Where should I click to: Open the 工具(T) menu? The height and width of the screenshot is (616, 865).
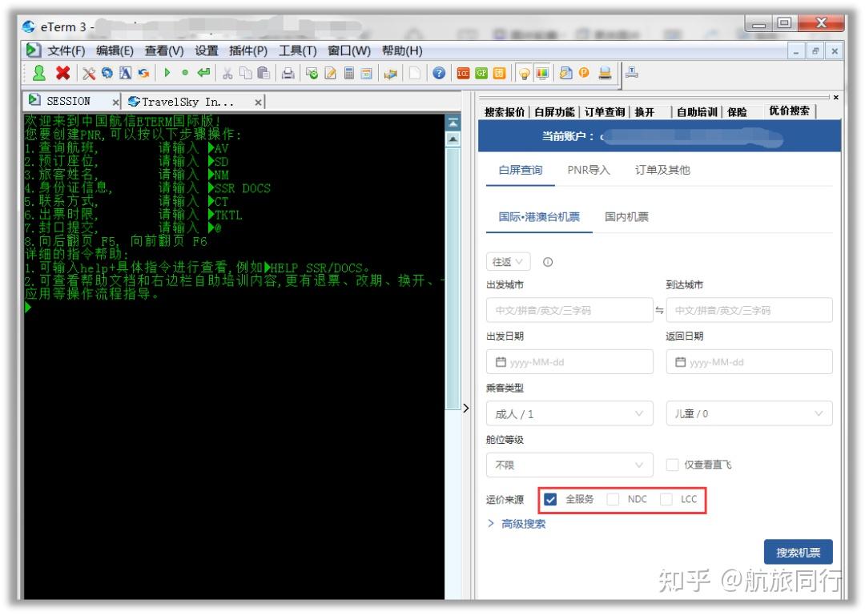point(298,50)
